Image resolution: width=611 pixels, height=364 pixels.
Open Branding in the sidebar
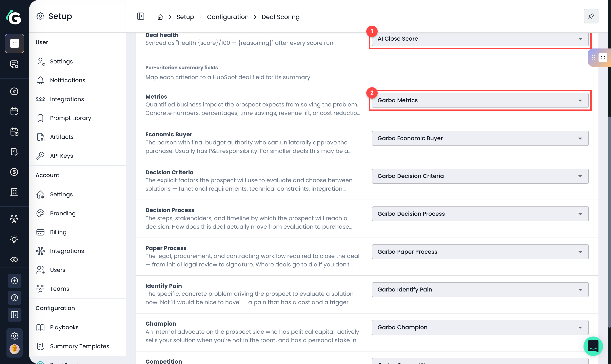(x=78, y=213)
